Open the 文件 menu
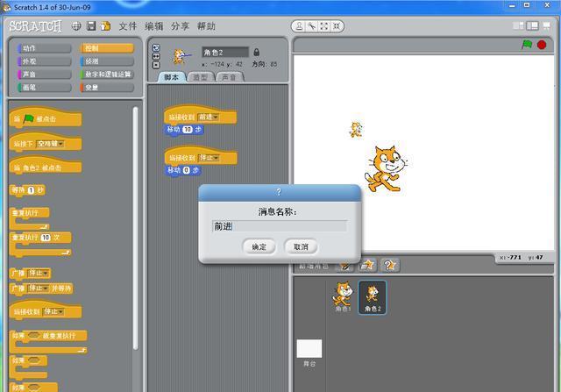The width and height of the screenshot is (561, 392). (x=128, y=26)
